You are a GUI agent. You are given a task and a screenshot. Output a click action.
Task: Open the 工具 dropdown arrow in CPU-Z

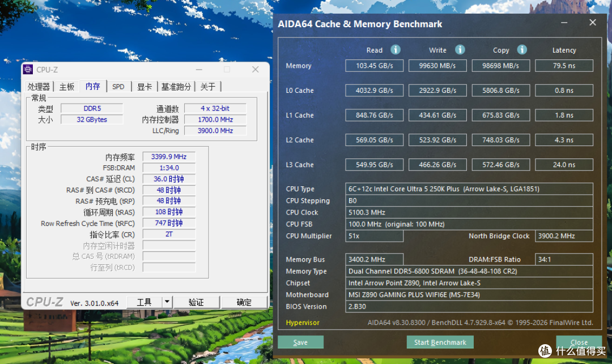point(167,302)
